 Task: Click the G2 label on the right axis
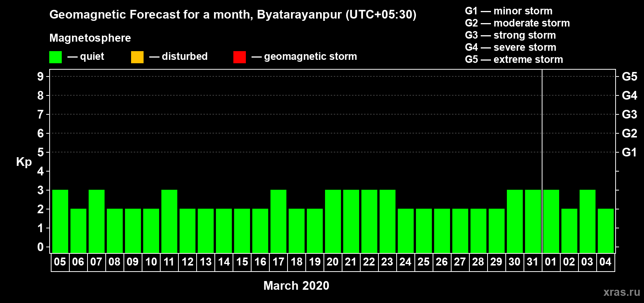pyautogui.click(x=630, y=134)
